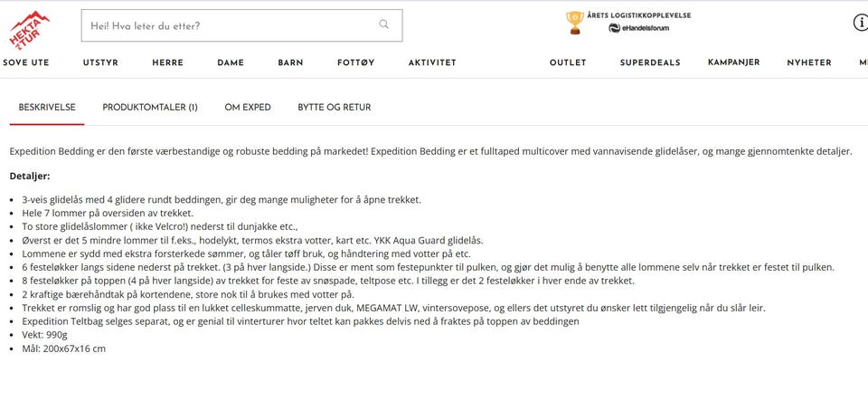This screenshot has height=420, width=868.
Task: Click the '8 festeløkker på toppen' line
Action: coord(328,281)
